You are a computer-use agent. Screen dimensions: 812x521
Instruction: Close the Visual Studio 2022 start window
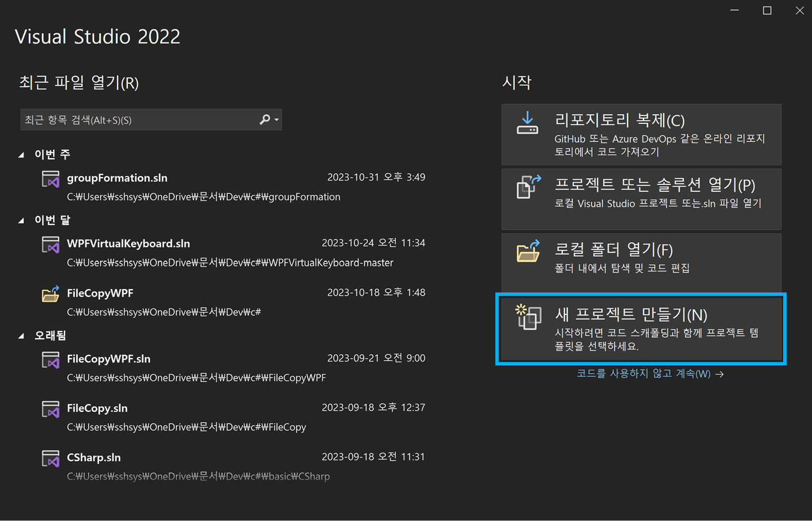tap(800, 10)
